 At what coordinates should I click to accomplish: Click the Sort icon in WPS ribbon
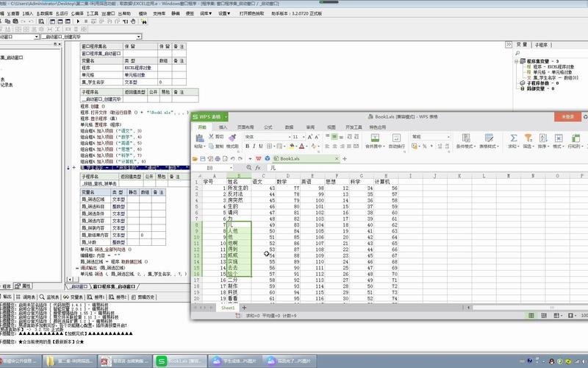coord(543,138)
